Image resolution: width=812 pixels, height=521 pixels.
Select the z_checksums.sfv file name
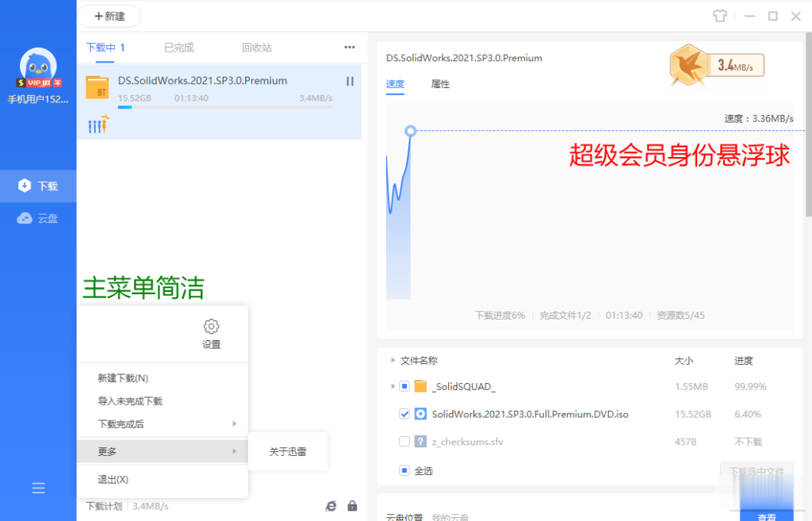[468, 442]
